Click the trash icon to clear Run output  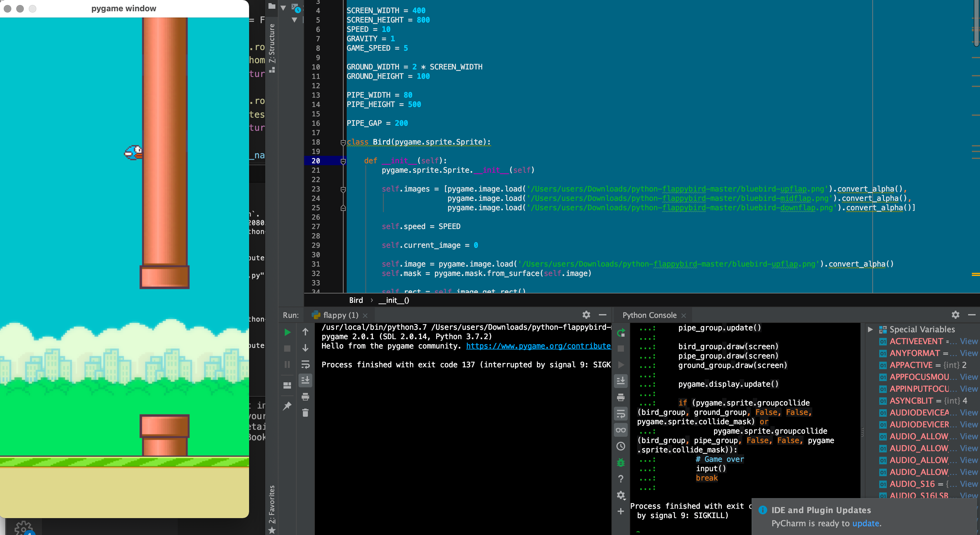pos(305,413)
